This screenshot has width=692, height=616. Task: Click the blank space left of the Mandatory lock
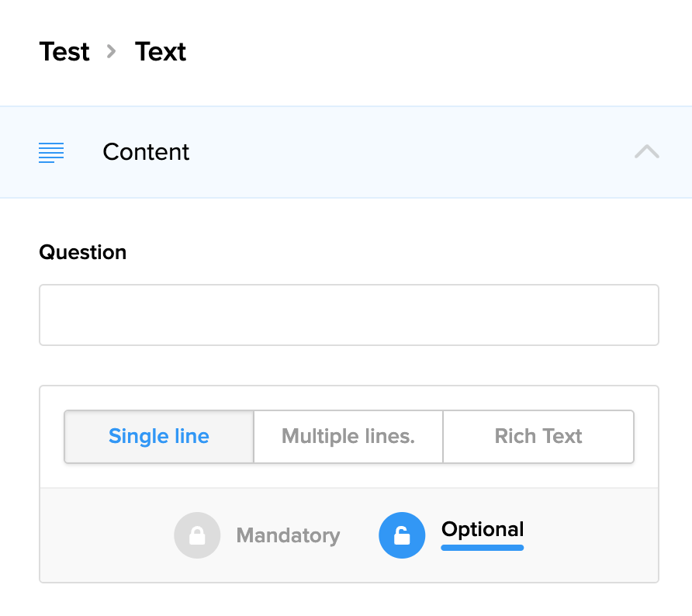(x=109, y=535)
